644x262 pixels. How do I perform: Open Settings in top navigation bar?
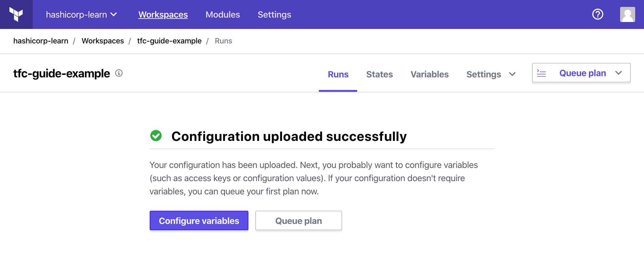click(274, 14)
